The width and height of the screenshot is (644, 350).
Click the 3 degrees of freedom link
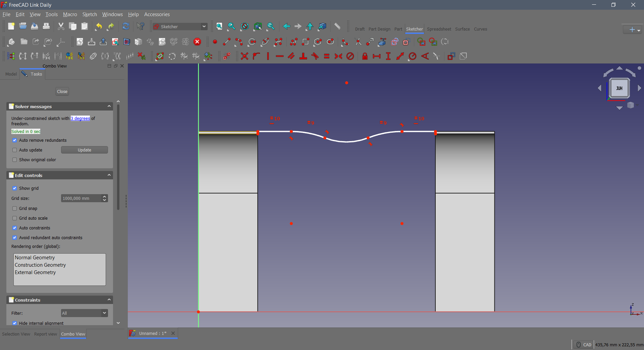coord(80,118)
